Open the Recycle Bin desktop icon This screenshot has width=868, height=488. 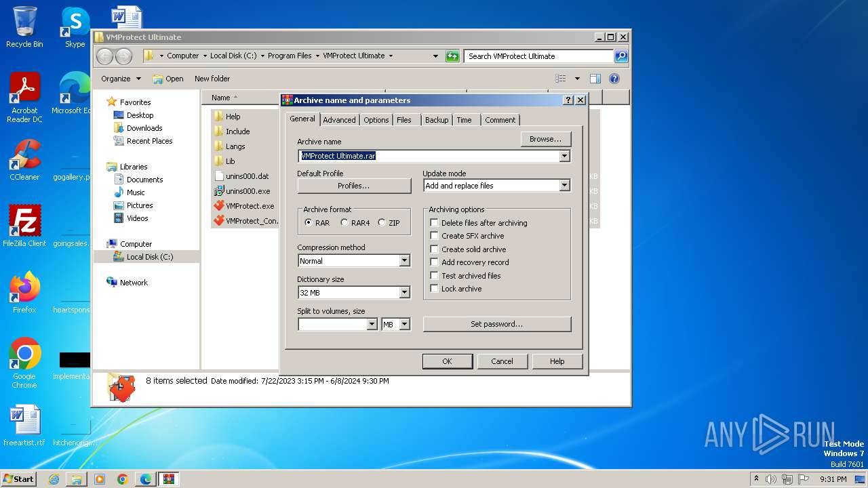click(x=24, y=27)
